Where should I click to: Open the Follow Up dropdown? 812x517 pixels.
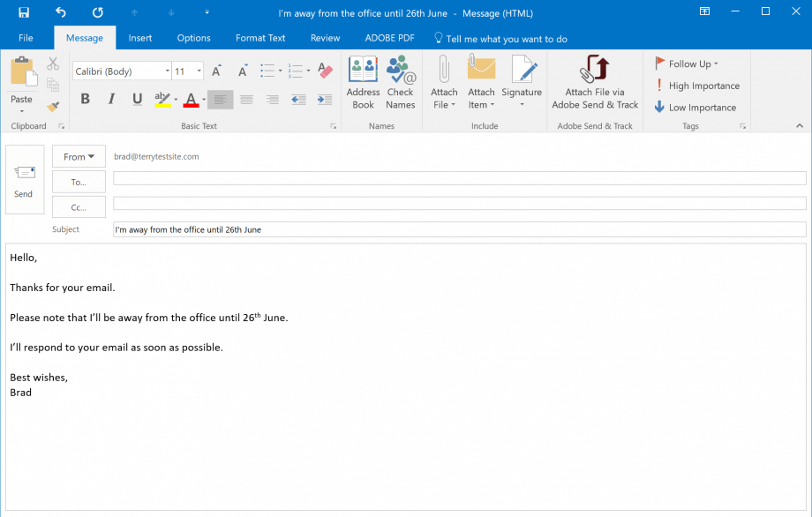click(x=686, y=64)
